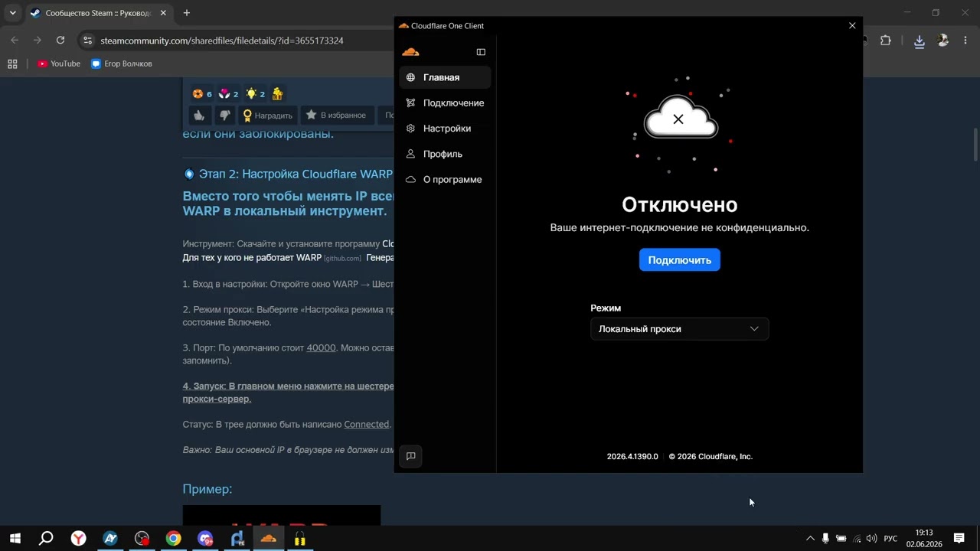The width and height of the screenshot is (980, 551).
Task: Collapse the Cloudflare client sidebar panel
Action: click(x=481, y=52)
